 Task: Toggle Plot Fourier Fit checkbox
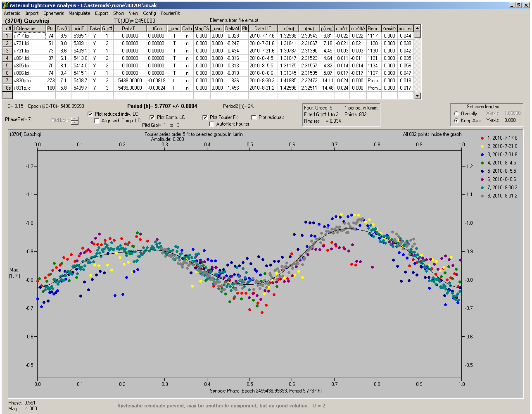coord(205,117)
